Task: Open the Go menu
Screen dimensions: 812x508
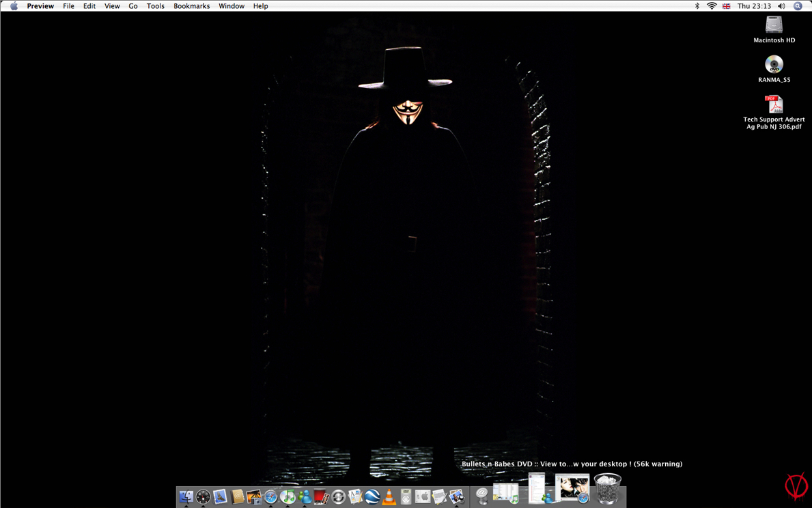Action: (133, 6)
